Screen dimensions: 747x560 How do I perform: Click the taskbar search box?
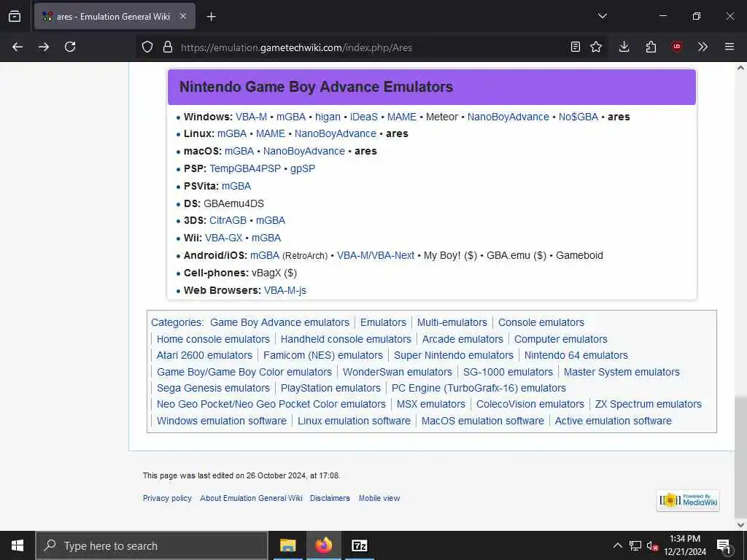point(152,545)
